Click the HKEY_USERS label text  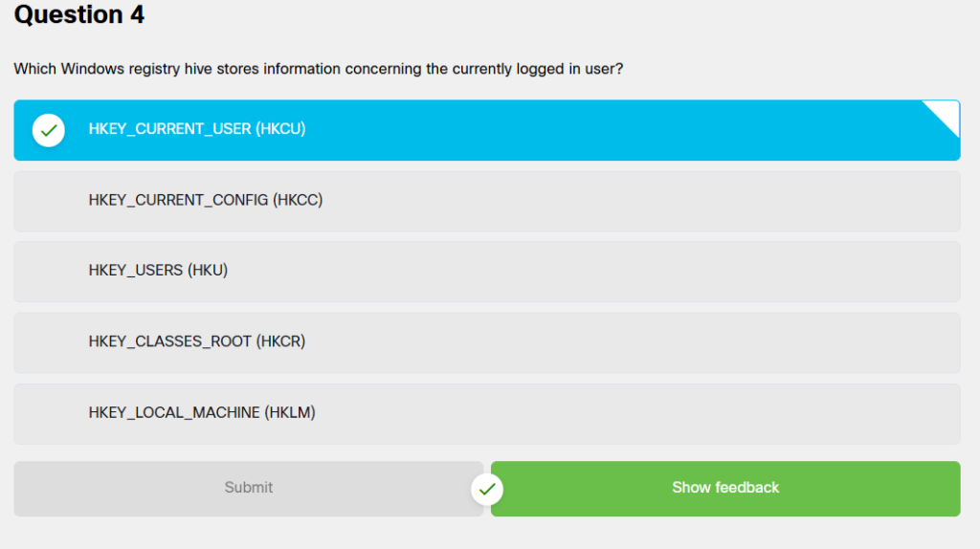coord(136,270)
